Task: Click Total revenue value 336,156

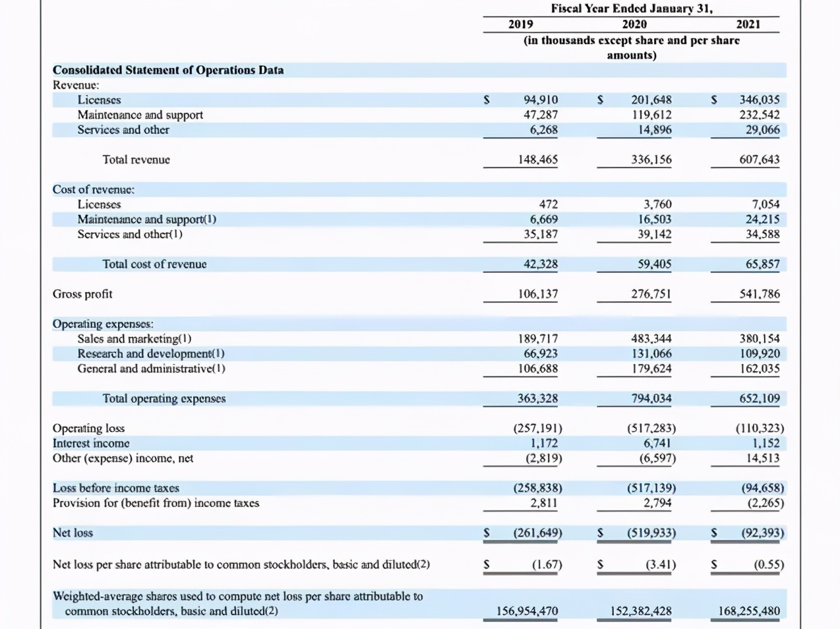Action: tap(651, 160)
